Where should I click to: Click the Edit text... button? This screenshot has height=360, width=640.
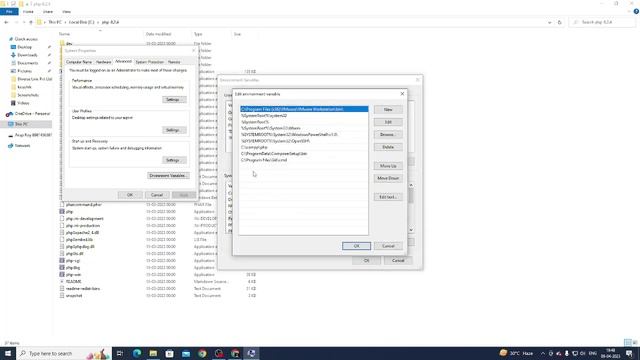coord(388,197)
